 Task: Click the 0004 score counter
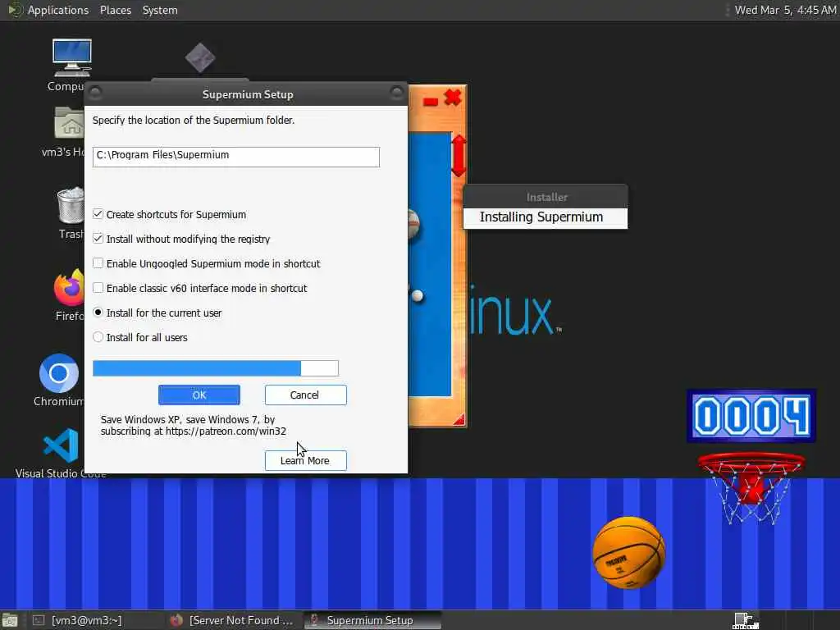coord(751,416)
